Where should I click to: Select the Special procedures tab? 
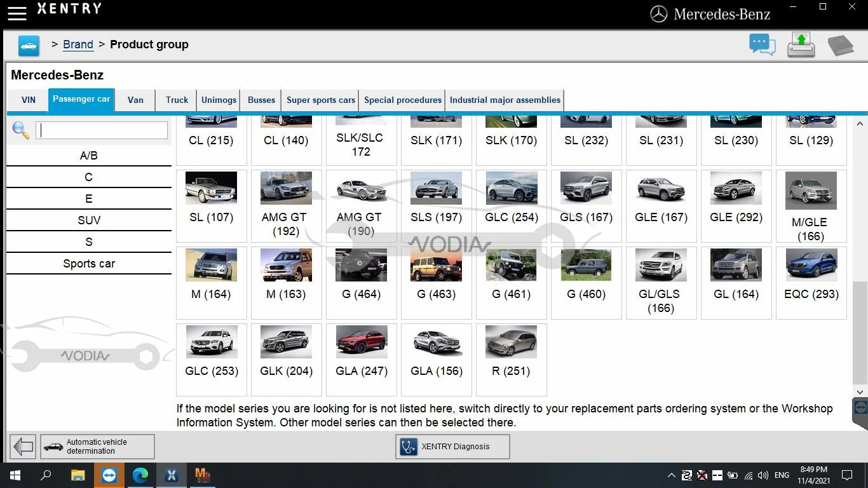(x=402, y=100)
